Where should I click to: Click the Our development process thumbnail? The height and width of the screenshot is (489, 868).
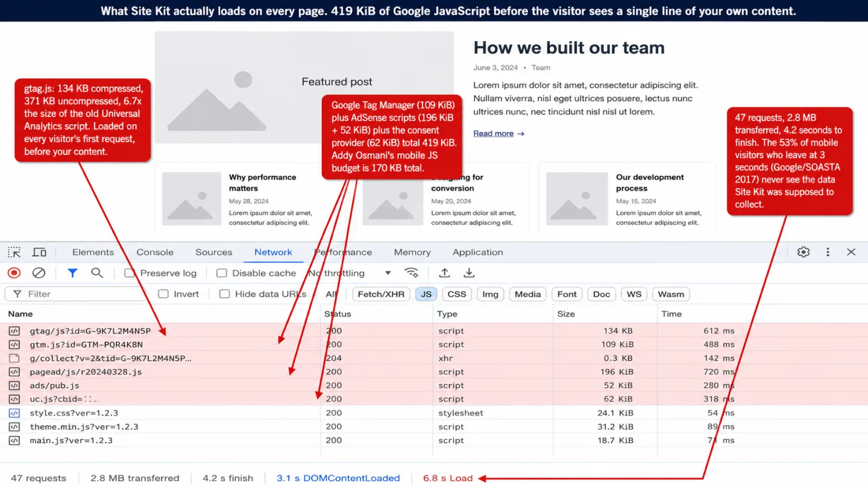click(x=577, y=199)
